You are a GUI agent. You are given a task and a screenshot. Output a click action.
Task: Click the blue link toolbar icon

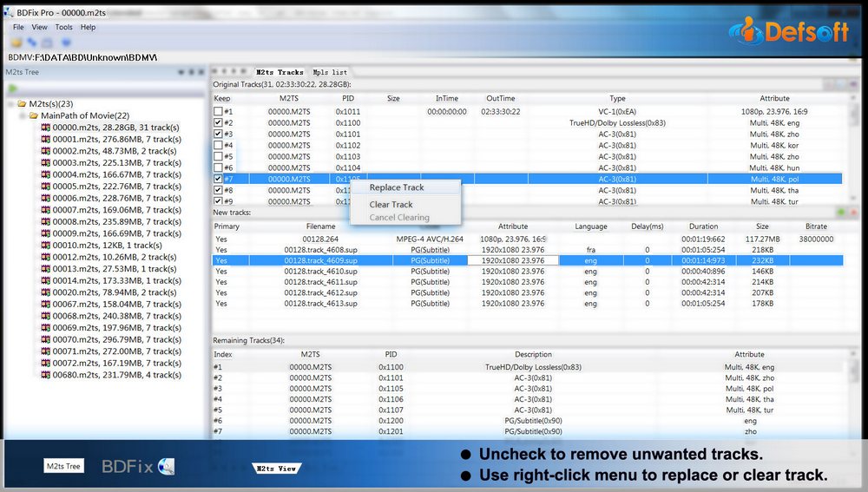32,42
